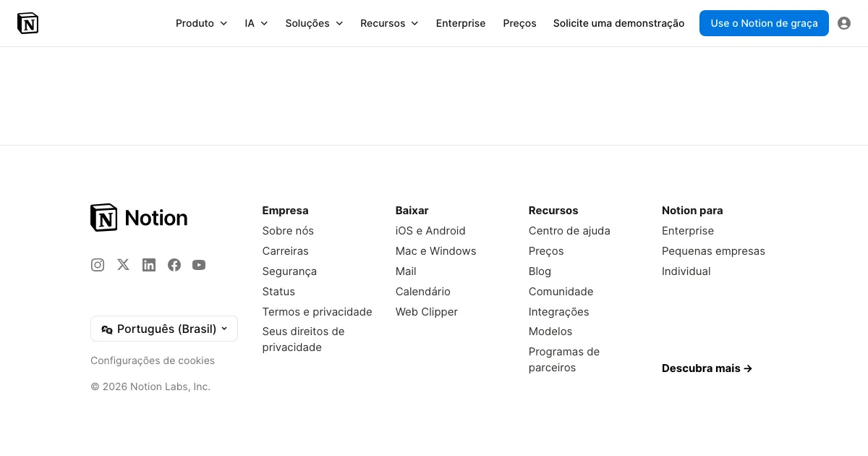Open Notion's Instagram page
868x456 pixels.
coord(98,265)
